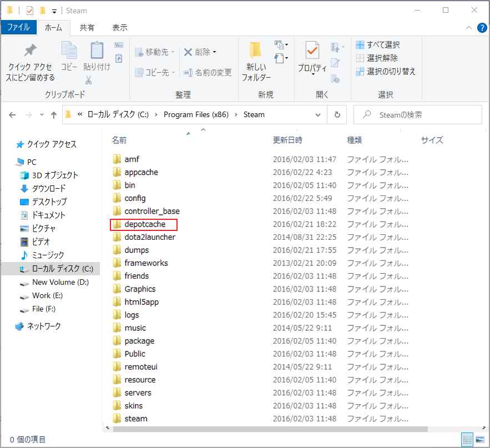Click the Delete (削除) X icon
490x448 pixels.
pos(188,52)
